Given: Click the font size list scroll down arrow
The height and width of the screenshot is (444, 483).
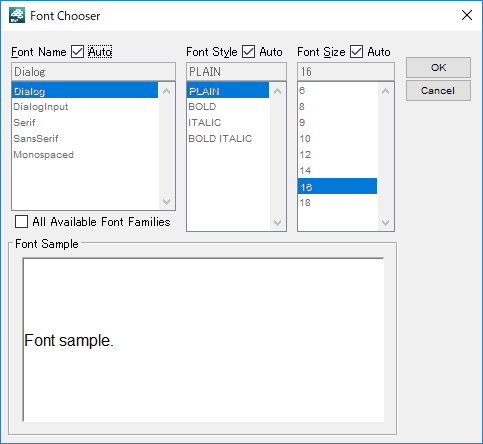Looking at the screenshot, I should (x=386, y=222).
